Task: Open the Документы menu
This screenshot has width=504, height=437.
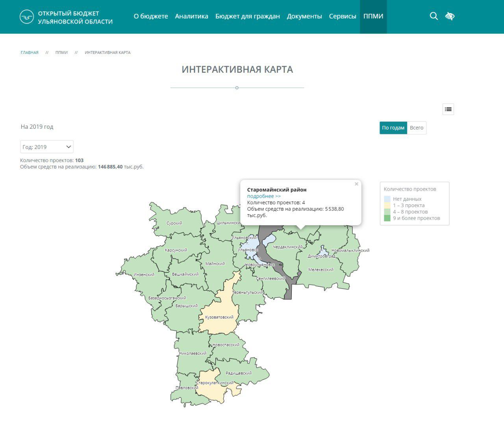Action: pos(304,17)
